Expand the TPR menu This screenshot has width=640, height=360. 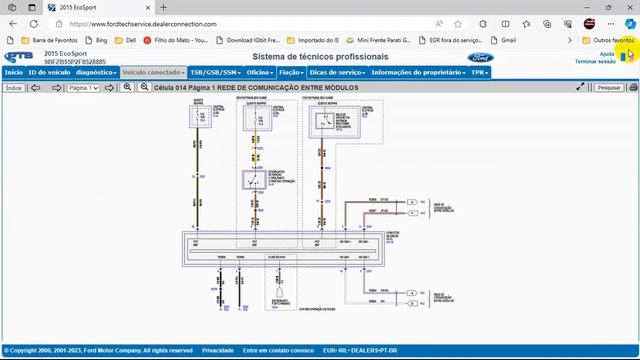[480, 72]
